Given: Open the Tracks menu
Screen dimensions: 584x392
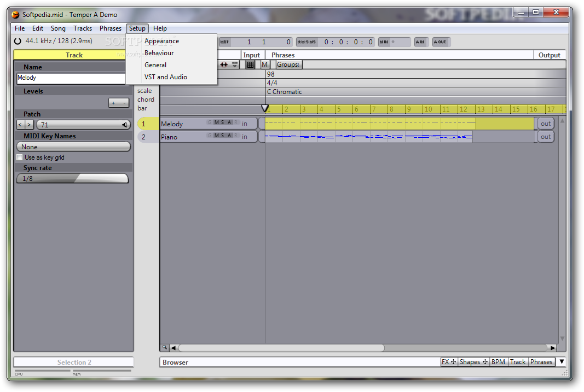Looking at the screenshot, I should (x=83, y=28).
